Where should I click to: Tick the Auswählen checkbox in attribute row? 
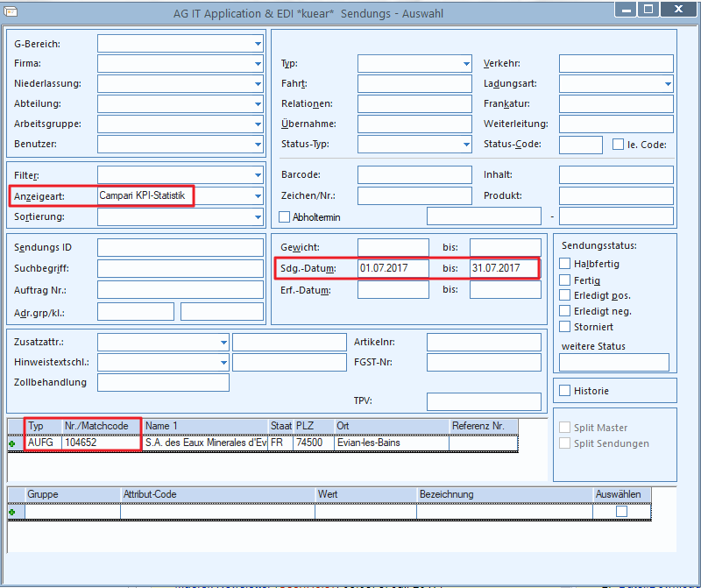621,512
